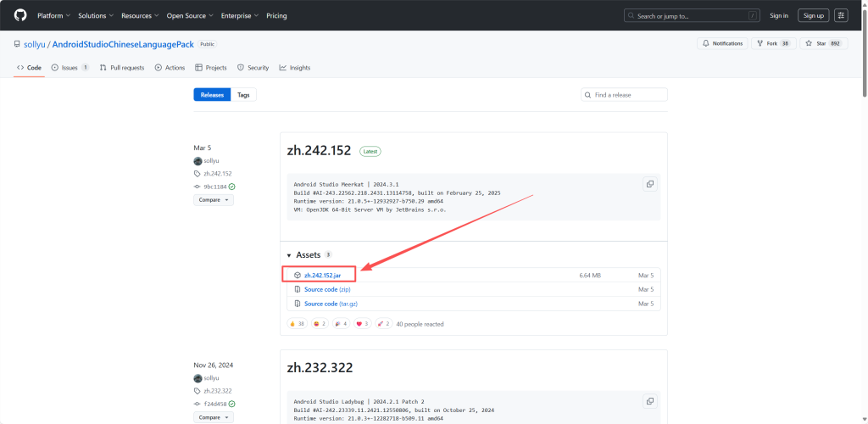Image resolution: width=868 pixels, height=424 pixels.
Task: Focus the Find a release field
Action: [x=624, y=95]
